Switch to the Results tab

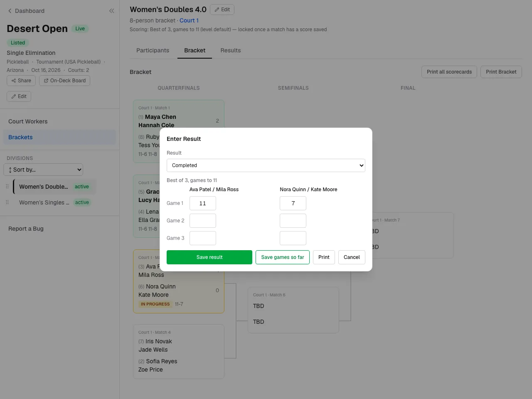pyautogui.click(x=231, y=50)
